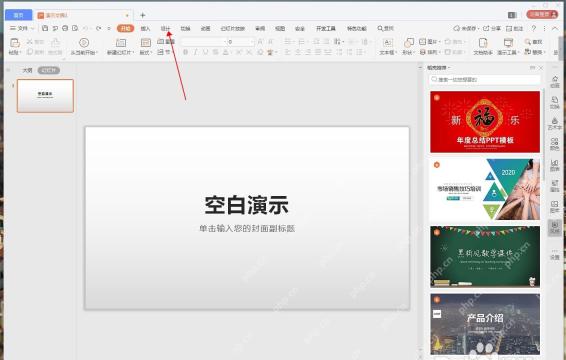The width and height of the screenshot is (566, 360).
Task: Click the Find magnifier icon
Action: tap(528, 42)
